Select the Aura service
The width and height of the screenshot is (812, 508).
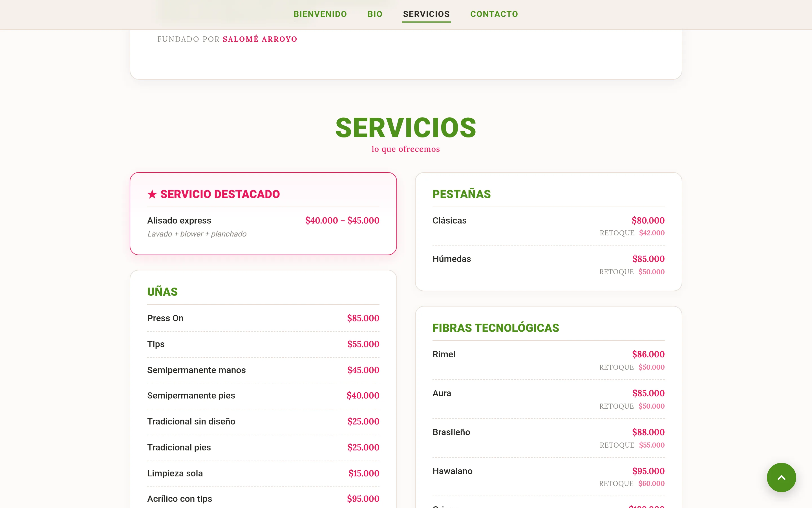click(x=442, y=393)
